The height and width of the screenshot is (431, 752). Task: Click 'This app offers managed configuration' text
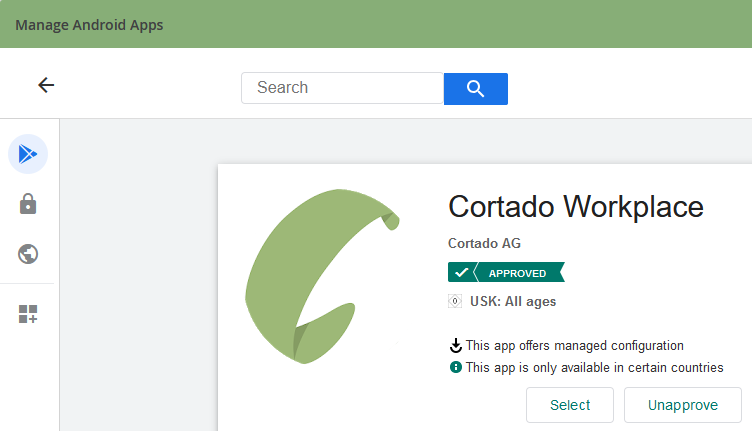[575, 346]
